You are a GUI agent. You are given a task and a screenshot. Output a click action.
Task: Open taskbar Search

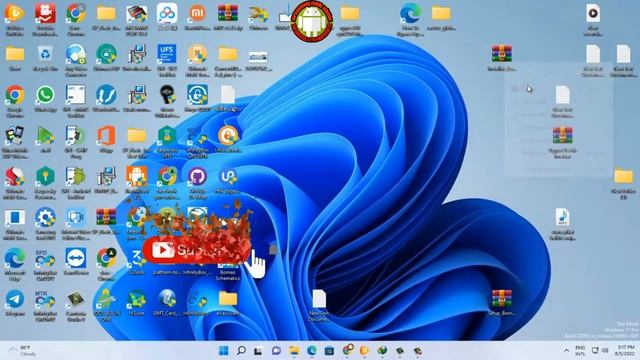coord(241,351)
